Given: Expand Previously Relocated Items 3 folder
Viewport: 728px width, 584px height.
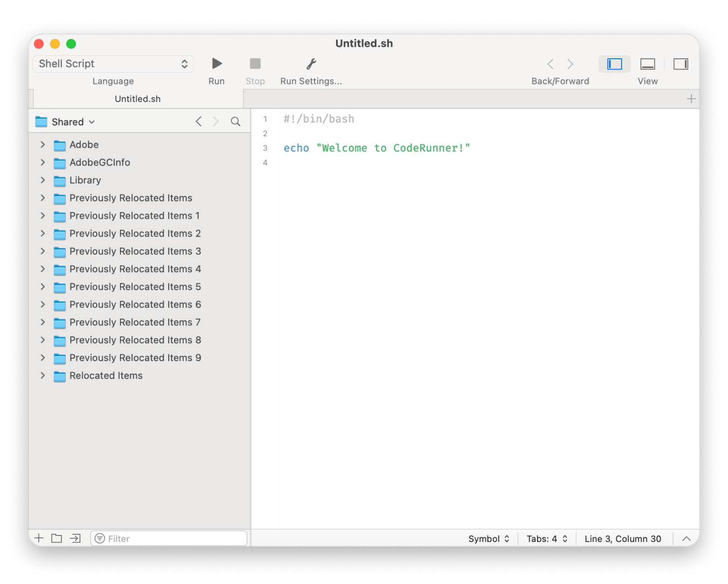Looking at the screenshot, I should [x=43, y=251].
